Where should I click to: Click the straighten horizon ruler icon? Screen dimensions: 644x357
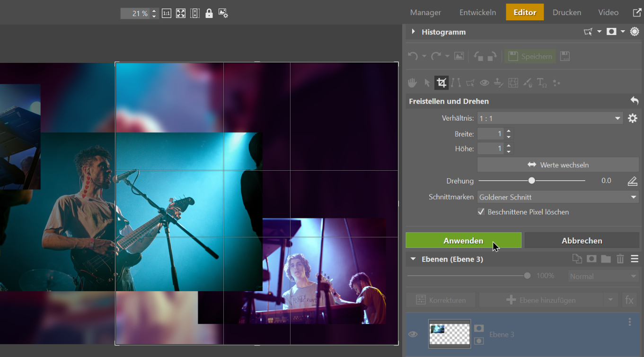[x=632, y=181]
